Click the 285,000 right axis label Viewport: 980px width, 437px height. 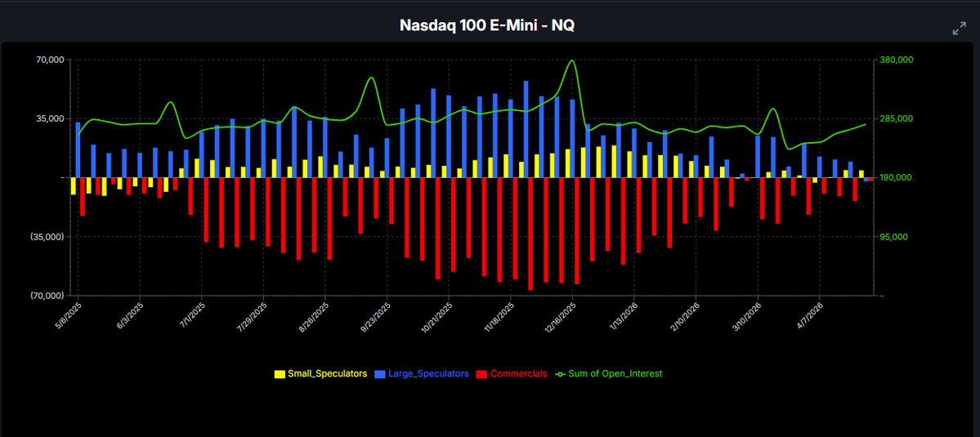(x=897, y=118)
